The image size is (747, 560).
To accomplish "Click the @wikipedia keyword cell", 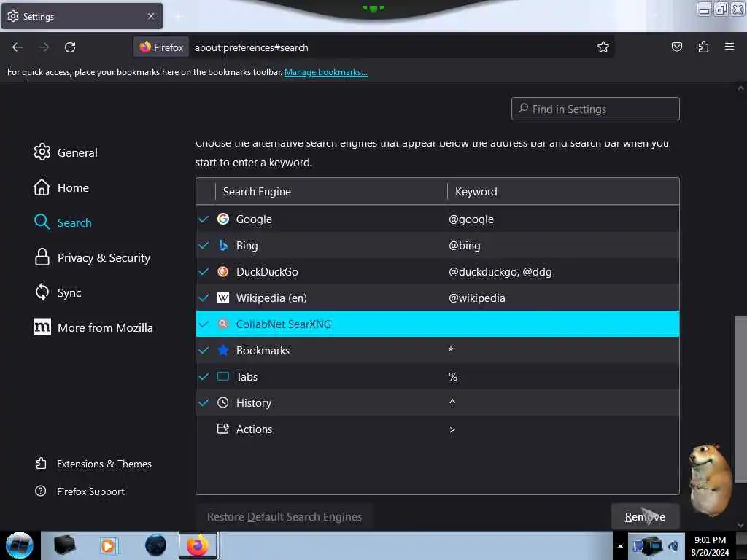I will [x=477, y=297].
